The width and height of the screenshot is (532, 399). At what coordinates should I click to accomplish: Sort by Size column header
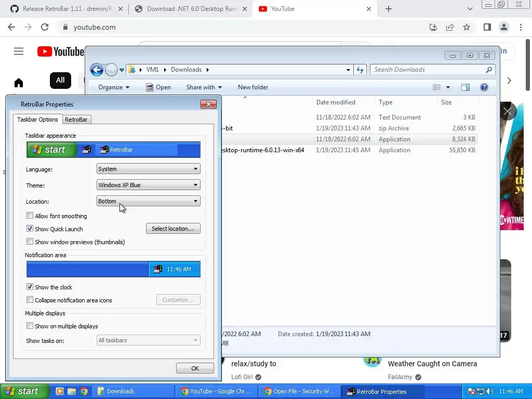[458, 102]
